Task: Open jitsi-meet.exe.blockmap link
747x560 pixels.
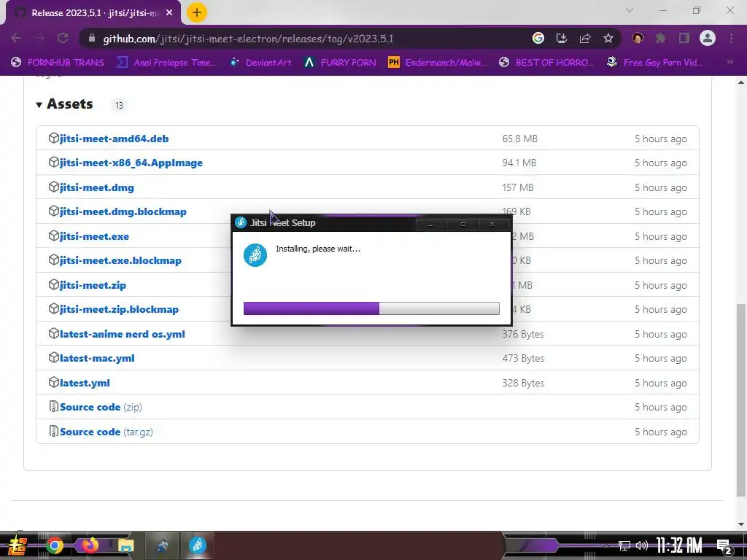Action: click(x=120, y=260)
